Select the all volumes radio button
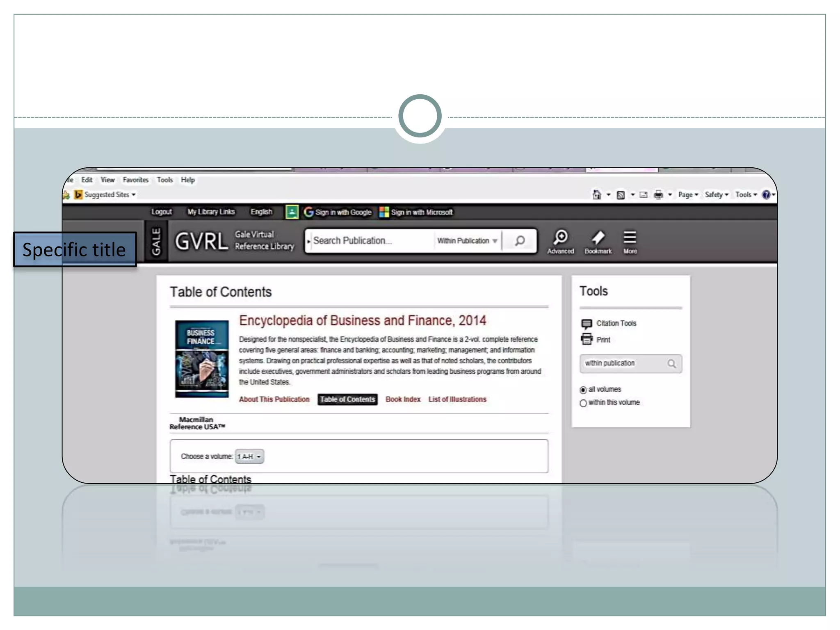 pyautogui.click(x=583, y=390)
